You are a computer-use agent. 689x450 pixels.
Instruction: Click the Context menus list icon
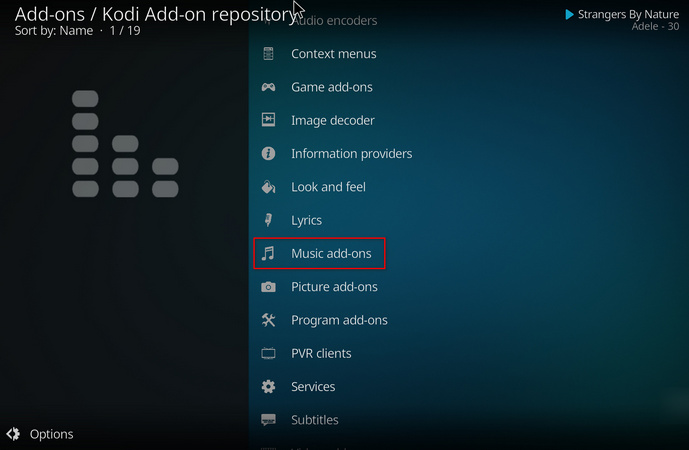click(x=268, y=54)
